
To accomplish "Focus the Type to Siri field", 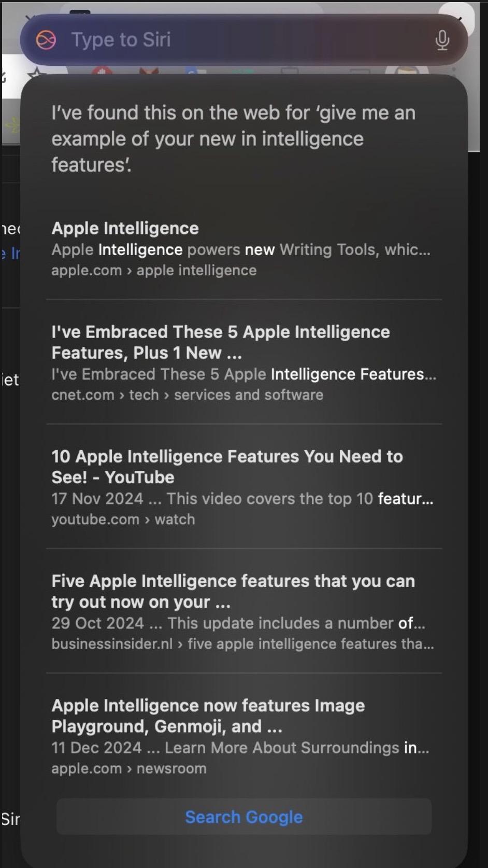I will 243,40.
